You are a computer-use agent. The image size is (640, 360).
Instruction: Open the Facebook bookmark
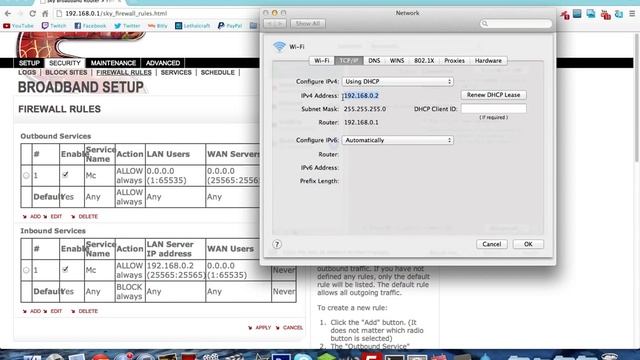click(x=90, y=26)
